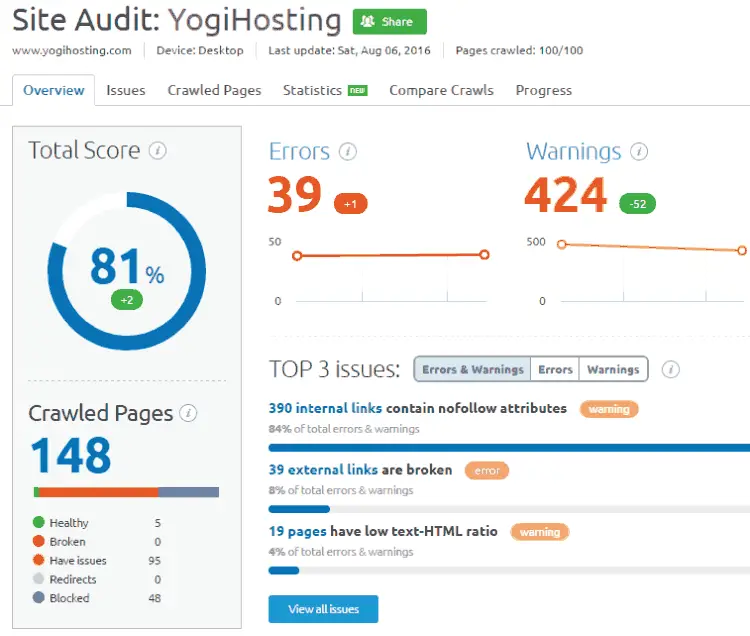Viewport: 750px width, 636px height.
Task: Click the Last update date text
Action: 349,50
